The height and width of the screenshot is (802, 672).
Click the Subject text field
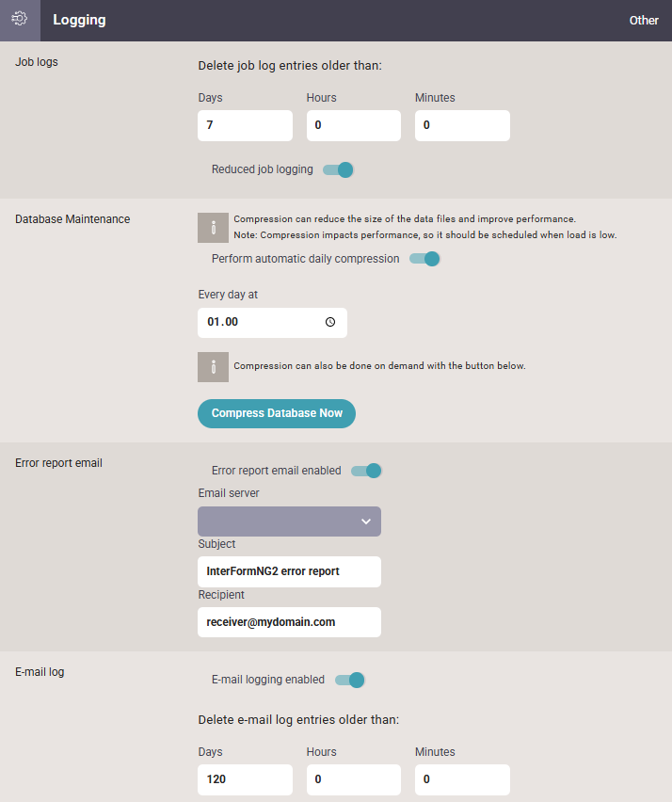tap(290, 571)
